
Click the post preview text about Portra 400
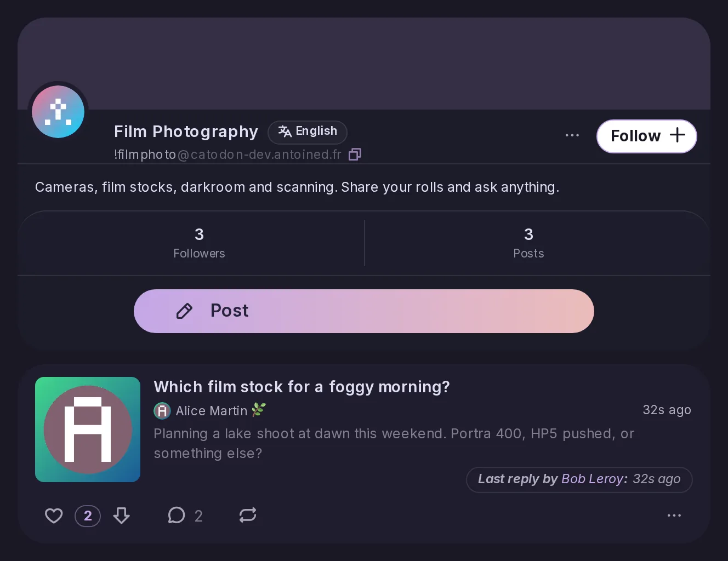coord(394,444)
